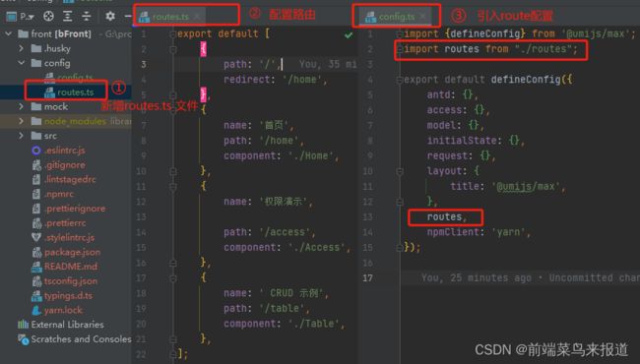The image size is (640, 364).
Task: Click the import routes line in config.ts
Action: [490, 49]
